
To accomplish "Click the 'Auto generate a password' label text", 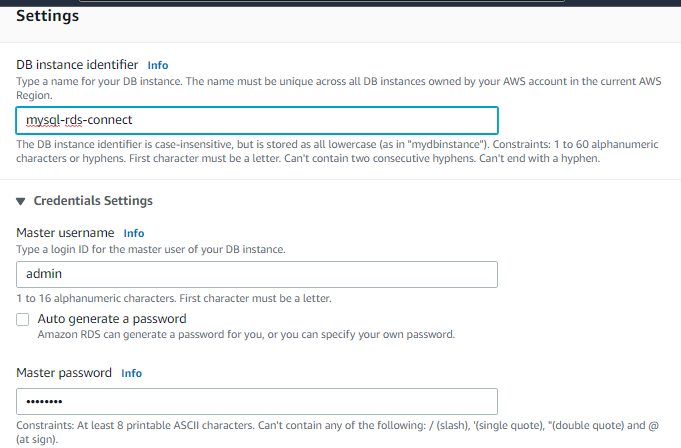I will (112, 319).
